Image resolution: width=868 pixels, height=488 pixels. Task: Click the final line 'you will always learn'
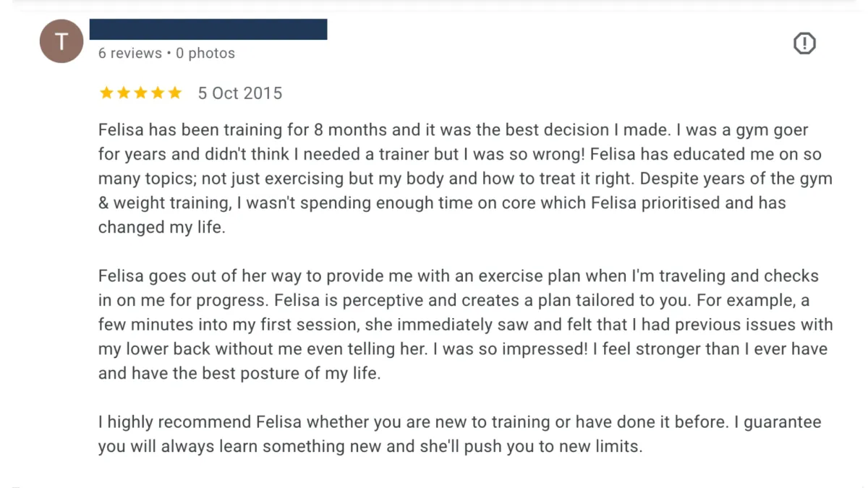click(x=370, y=447)
